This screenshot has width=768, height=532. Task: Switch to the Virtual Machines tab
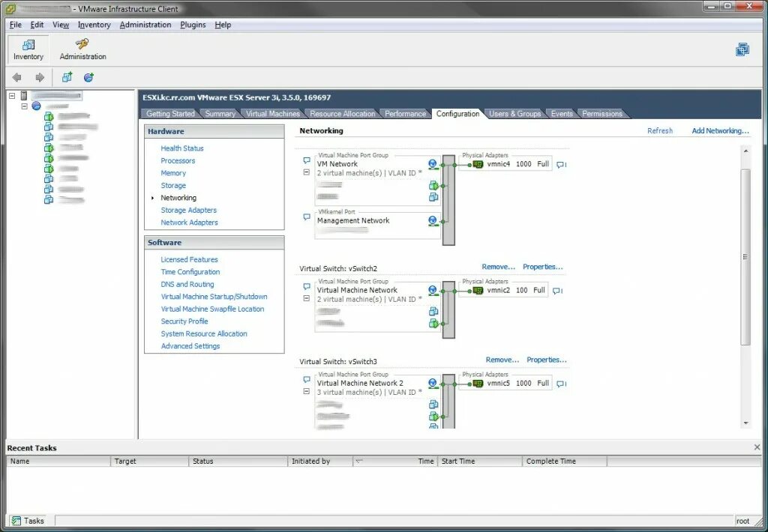(273, 114)
